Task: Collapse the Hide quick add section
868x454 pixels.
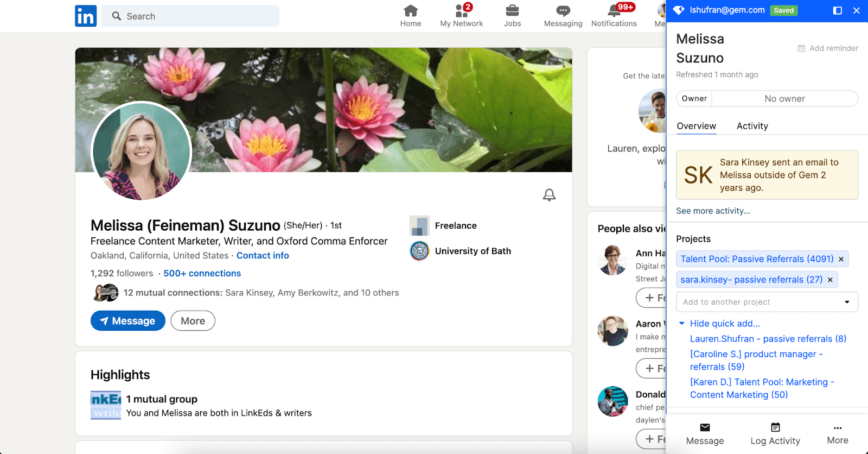Action: pyautogui.click(x=719, y=324)
